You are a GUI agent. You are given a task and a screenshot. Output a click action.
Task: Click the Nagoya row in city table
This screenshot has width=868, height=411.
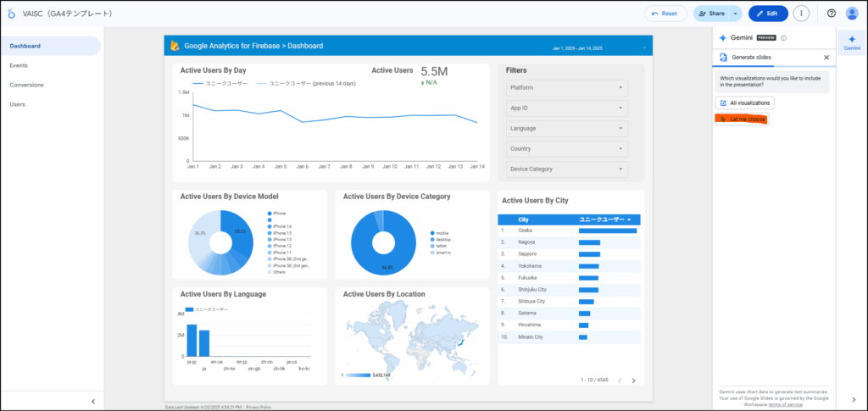(569, 242)
